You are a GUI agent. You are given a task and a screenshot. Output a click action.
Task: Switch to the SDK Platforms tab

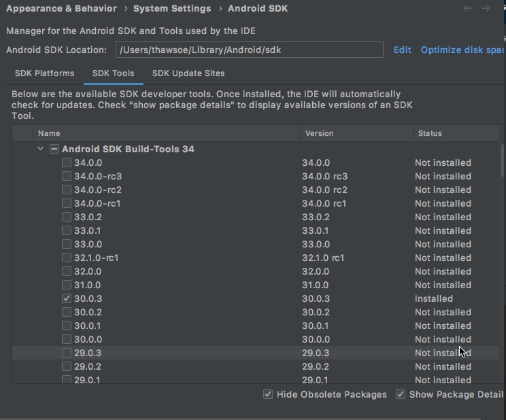click(x=44, y=73)
